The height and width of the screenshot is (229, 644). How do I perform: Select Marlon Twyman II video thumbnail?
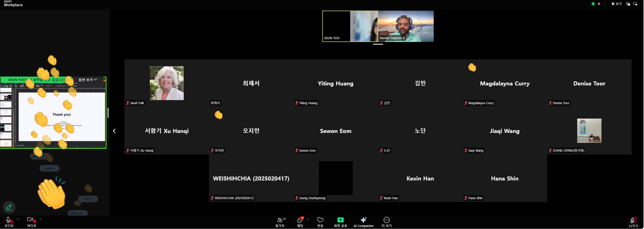click(x=406, y=26)
